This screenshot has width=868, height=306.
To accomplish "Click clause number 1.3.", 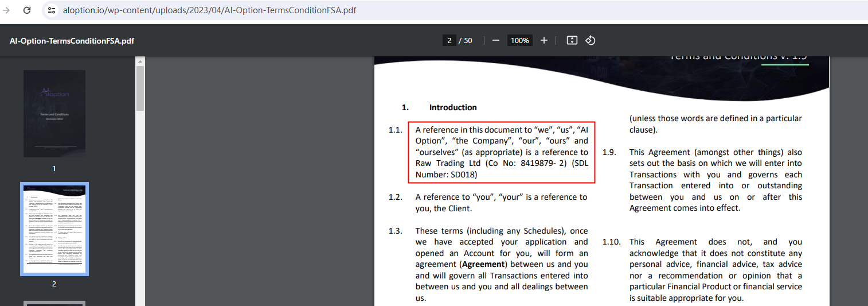I will pos(395,231).
